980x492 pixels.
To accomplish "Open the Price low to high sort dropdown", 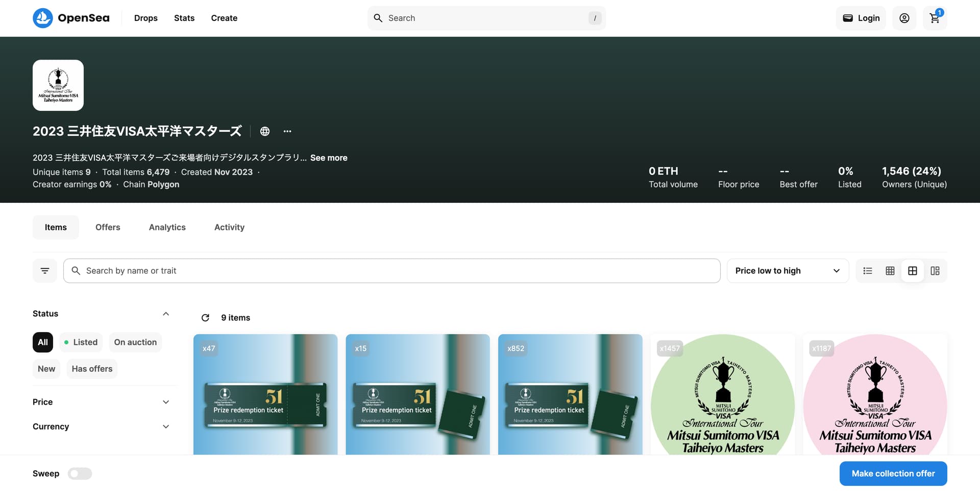I will point(788,271).
